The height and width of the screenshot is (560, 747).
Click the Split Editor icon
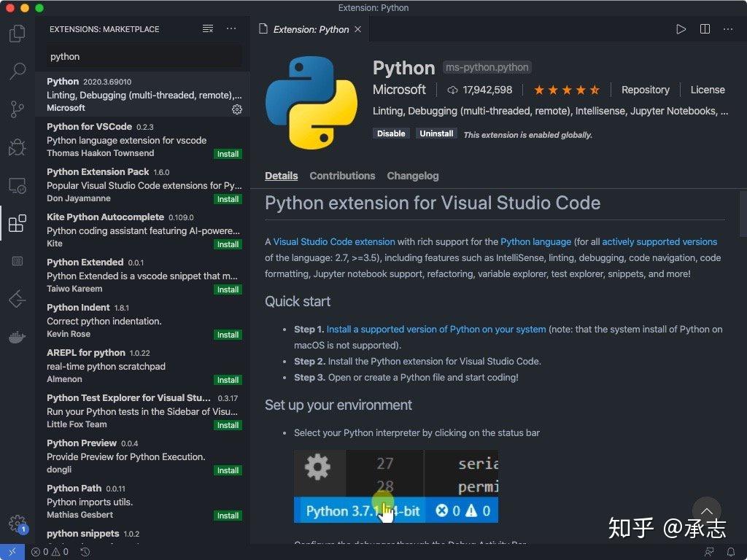point(704,29)
